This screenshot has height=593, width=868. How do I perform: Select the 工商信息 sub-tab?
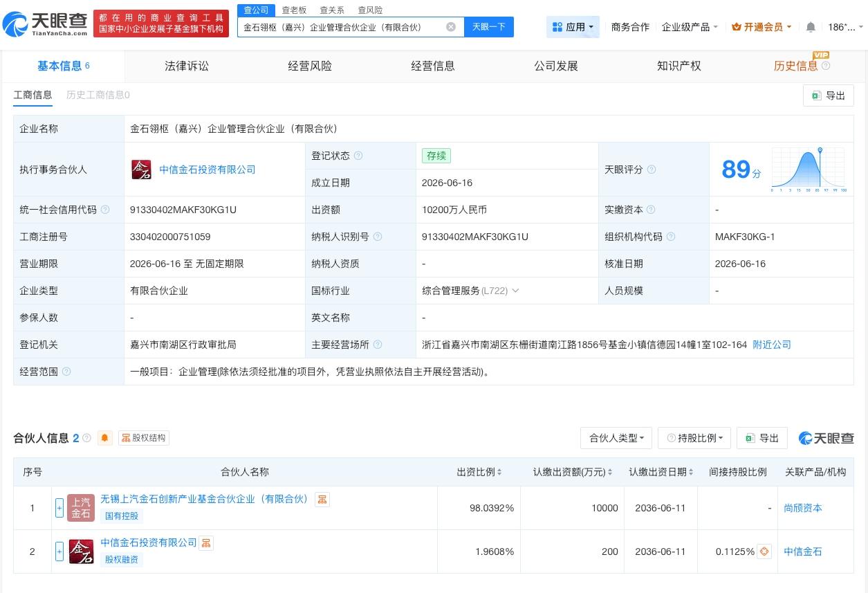click(33, 95)
